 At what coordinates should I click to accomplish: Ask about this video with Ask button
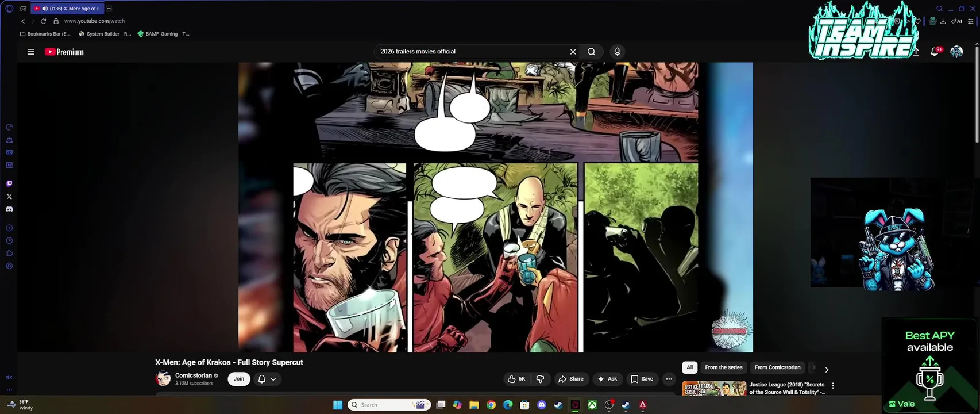(607, 379)
